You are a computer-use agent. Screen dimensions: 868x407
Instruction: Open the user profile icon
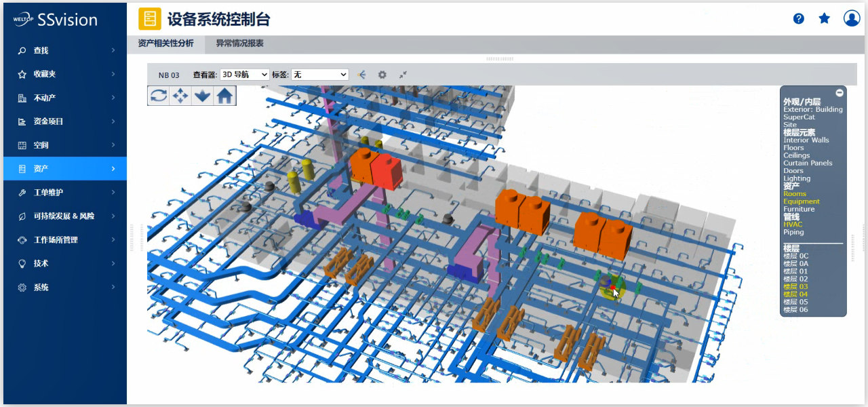[852, 18]
